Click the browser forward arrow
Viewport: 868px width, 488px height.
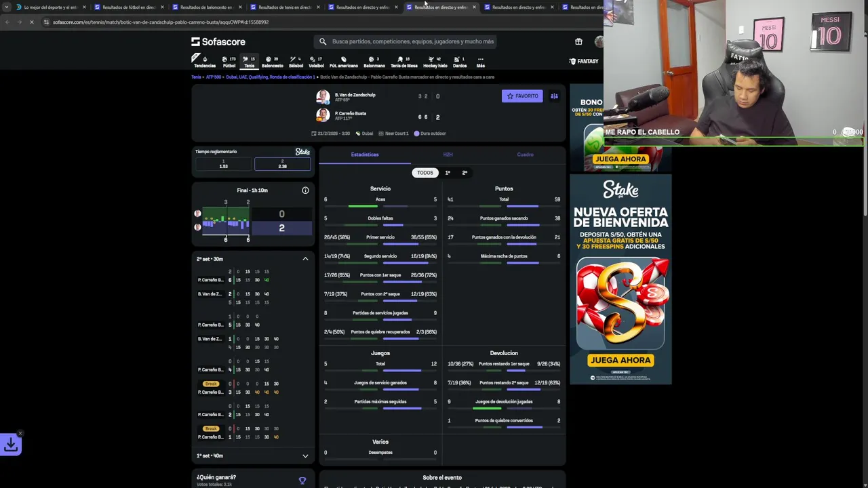tap(19, 22)
